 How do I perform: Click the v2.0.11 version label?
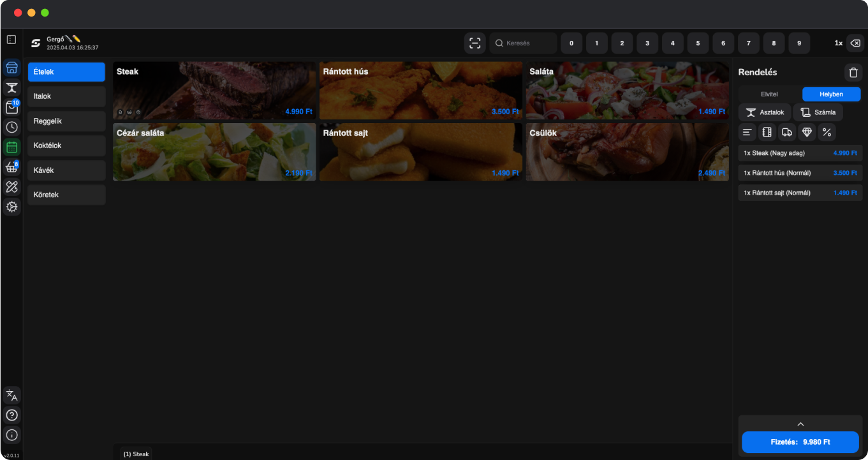click(11, 456)
